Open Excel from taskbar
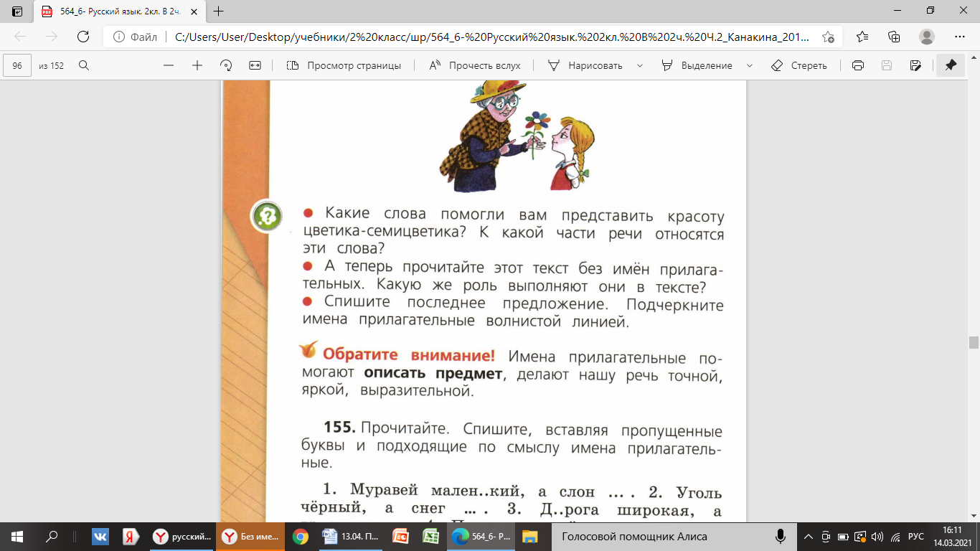The height and width of the screenshot is (551, 980). click(x=430, y=536)
